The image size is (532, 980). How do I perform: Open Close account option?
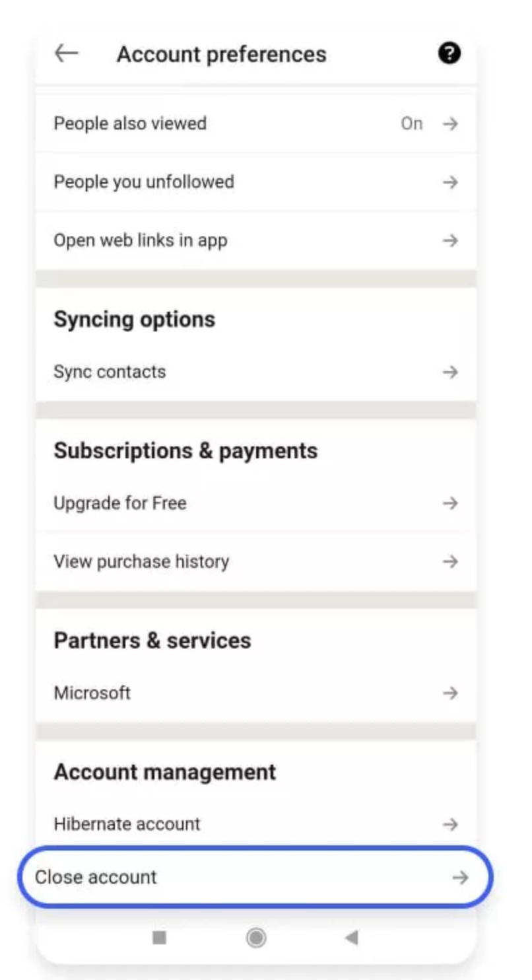96,877
